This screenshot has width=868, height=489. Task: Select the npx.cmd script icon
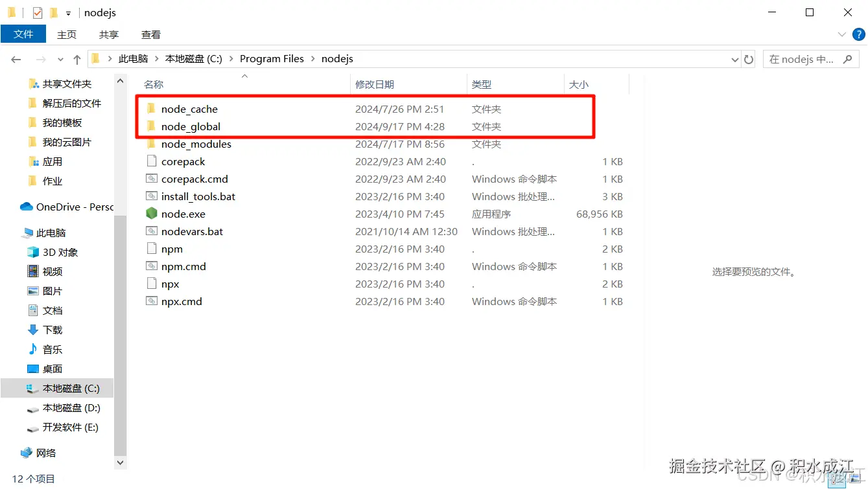pos(151,301)
